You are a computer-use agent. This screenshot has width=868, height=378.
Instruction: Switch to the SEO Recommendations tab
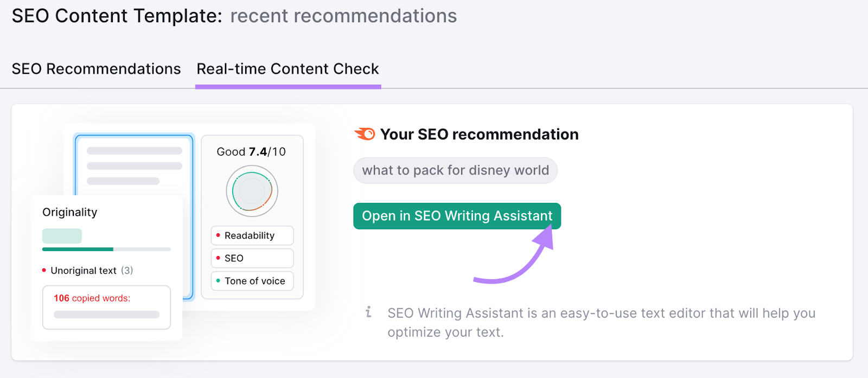pyautogui.click(x=96, y=69)
